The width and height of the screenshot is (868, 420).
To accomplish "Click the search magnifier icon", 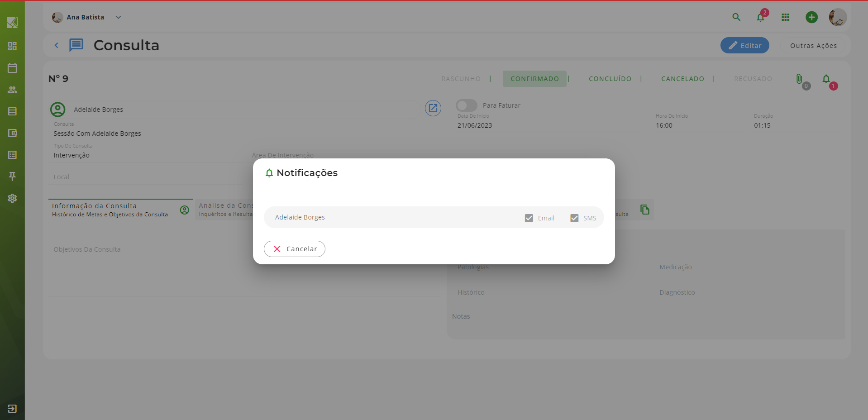I will pos(736,17).
